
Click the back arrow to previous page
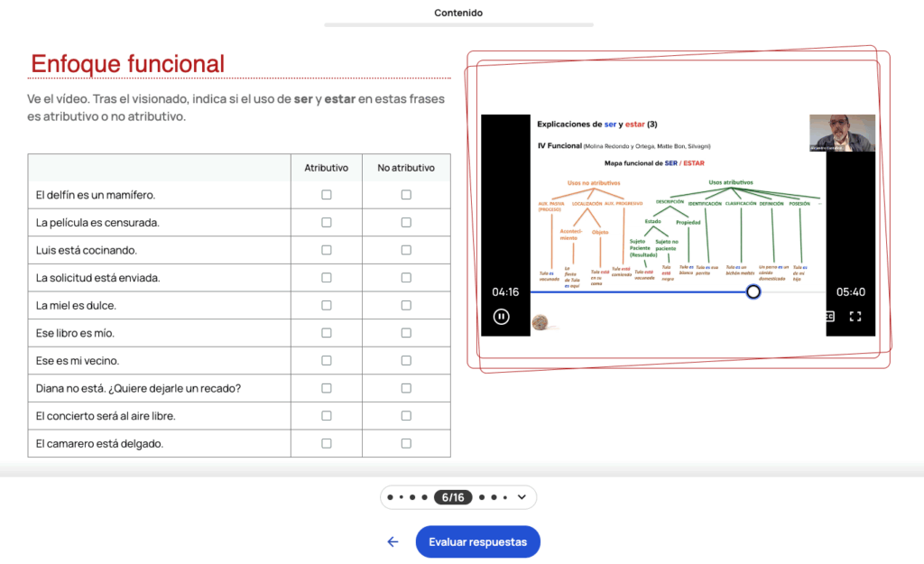[393, 541]
